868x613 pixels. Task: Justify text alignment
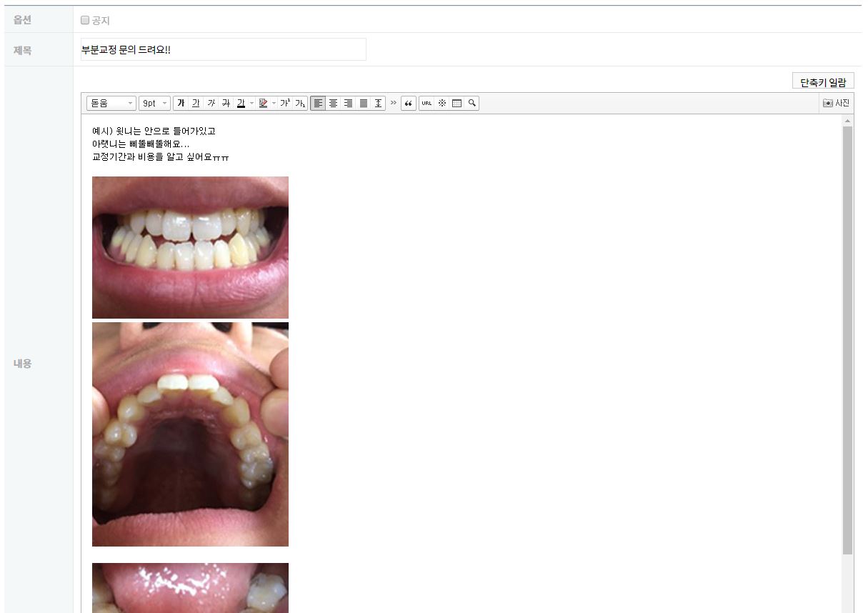point(364,103)
